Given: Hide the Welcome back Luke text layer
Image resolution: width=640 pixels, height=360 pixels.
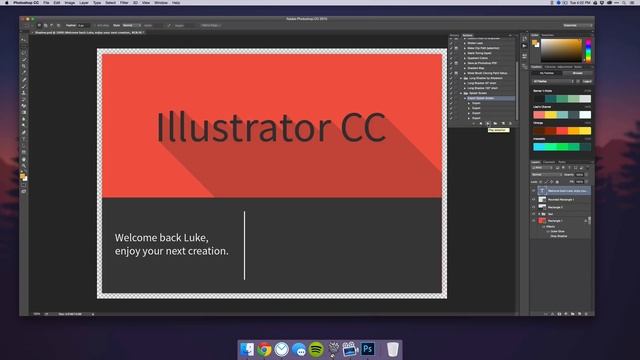Looking at the screenshot, I should 533,191.
